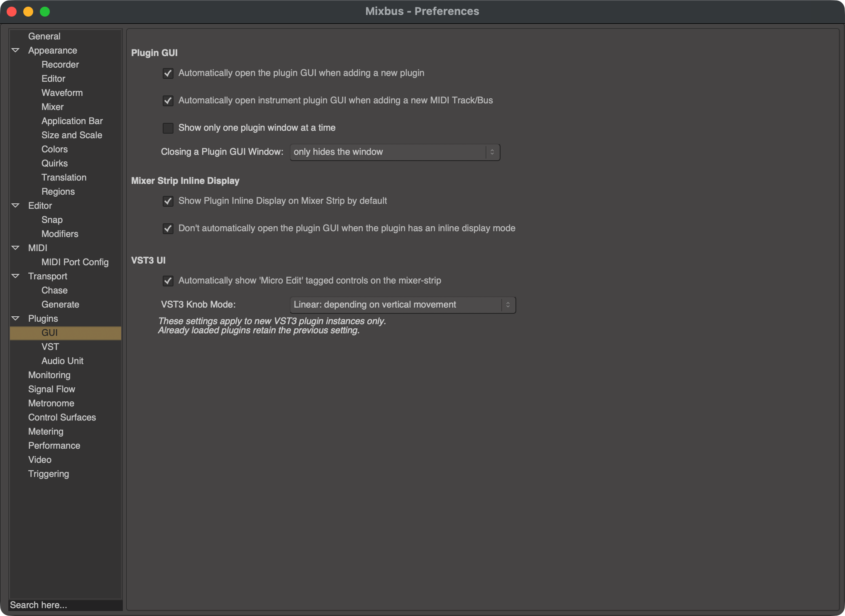The width and height of the screenshot is (845, 616).
Task: Toggle Show Plugin Inline Display on Mixer Strip
Action: pyautogui.click(x=168, y=201)
